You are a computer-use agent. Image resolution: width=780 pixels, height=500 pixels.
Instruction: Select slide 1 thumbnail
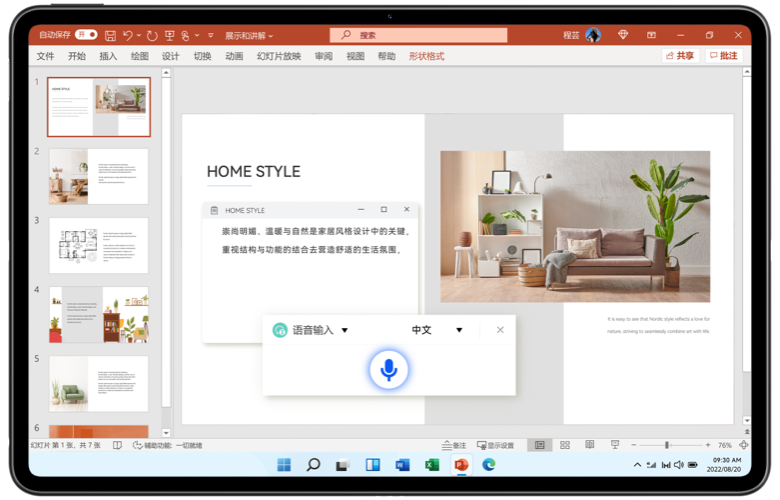point(98,107)
